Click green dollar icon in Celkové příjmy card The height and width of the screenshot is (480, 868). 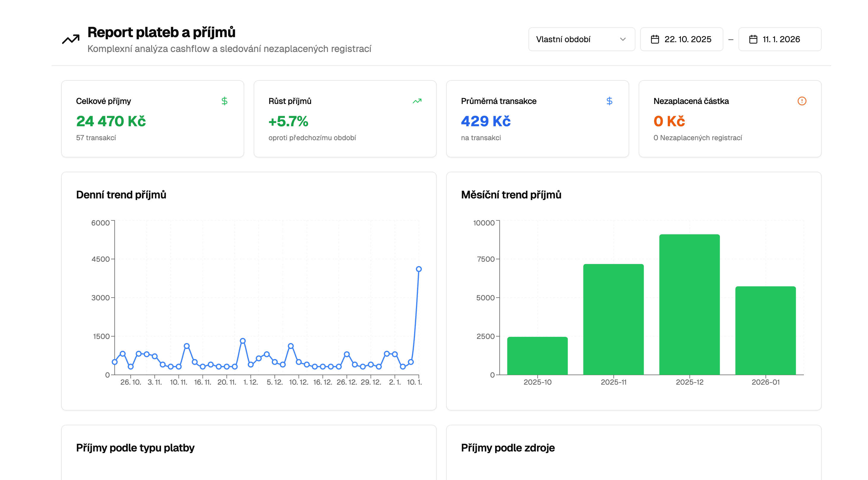(x=224, y=101)
